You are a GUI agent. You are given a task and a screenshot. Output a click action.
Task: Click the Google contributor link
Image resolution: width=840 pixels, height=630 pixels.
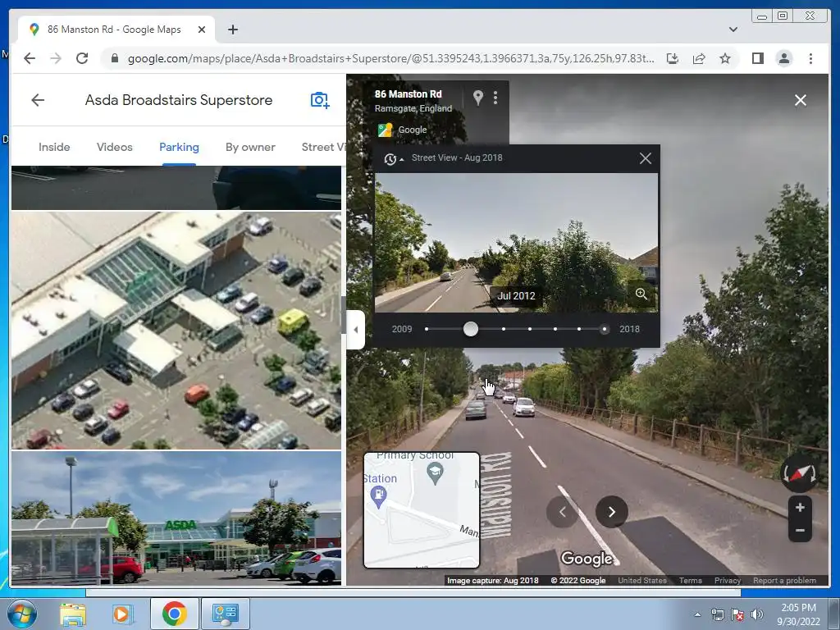point(412,130)
